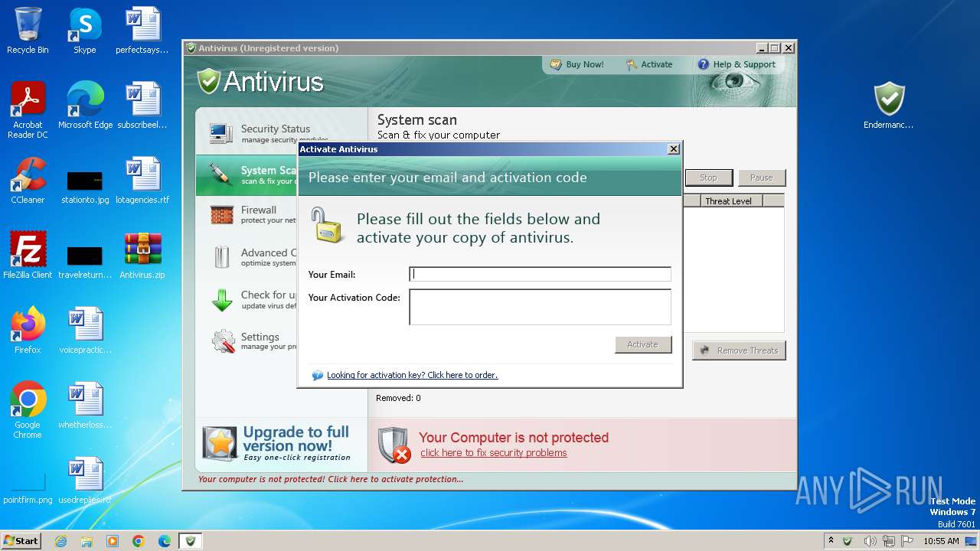Open the travelreturn image file
The width and height of the screenshot is (980, 551).
(85, 262)
